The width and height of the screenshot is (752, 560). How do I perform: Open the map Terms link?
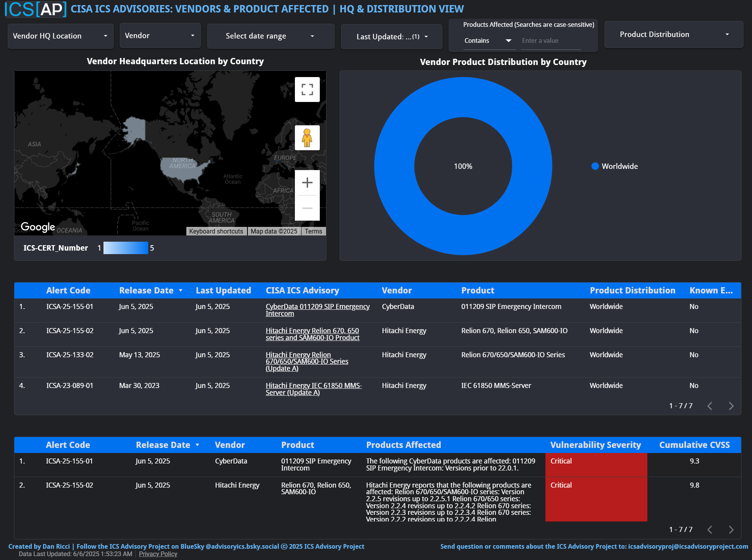click(x=313, y=231)
